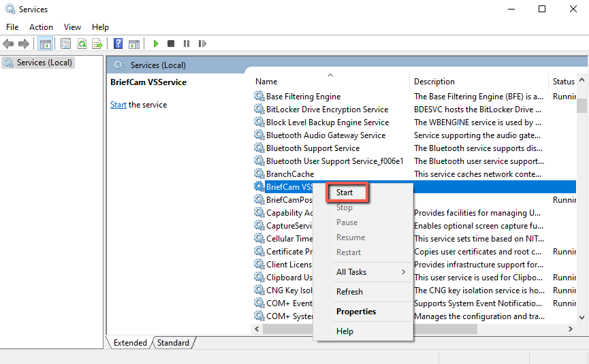Click the Restart Service toolbar icon
Viewport: 589px width, 364px height.
(x=202, y=44)
